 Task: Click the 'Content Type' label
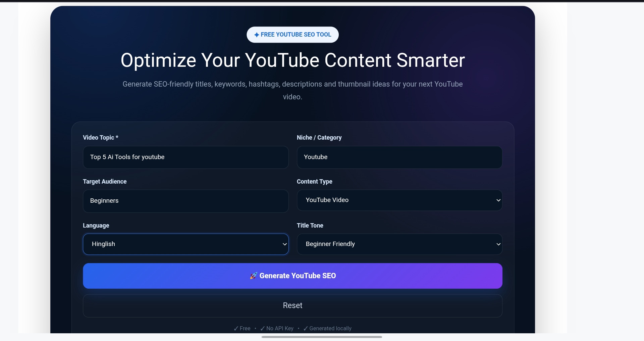[x=315, y=182]
